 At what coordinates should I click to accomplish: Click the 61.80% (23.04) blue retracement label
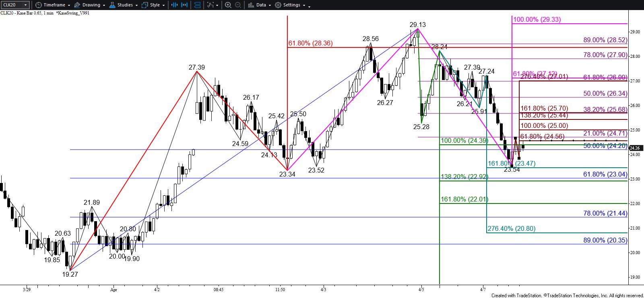(605, 174)
